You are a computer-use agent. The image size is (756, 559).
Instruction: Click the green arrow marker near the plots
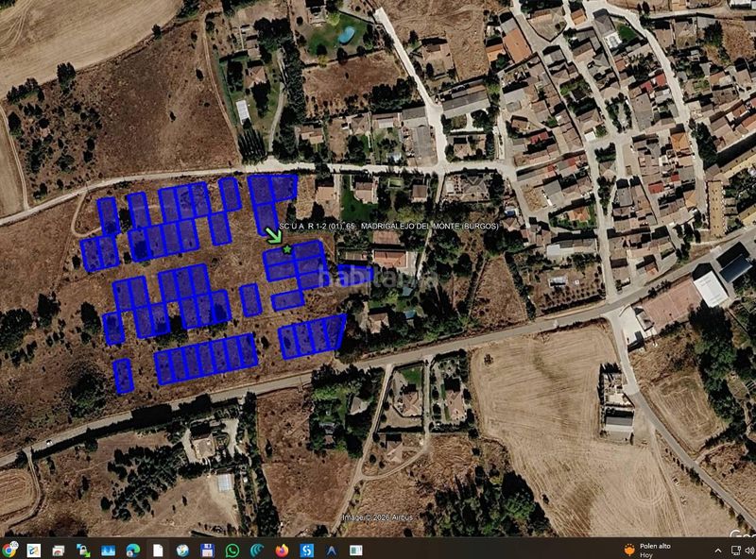[273, 235]
